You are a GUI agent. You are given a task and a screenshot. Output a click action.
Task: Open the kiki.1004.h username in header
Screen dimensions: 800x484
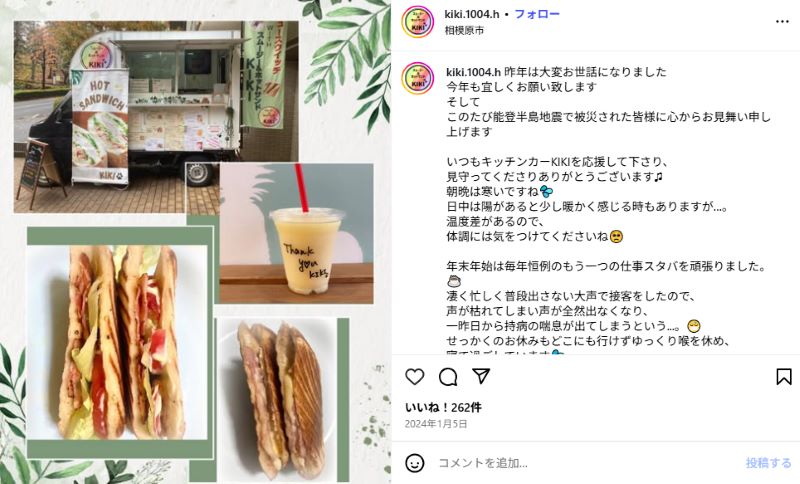[471, 14]
